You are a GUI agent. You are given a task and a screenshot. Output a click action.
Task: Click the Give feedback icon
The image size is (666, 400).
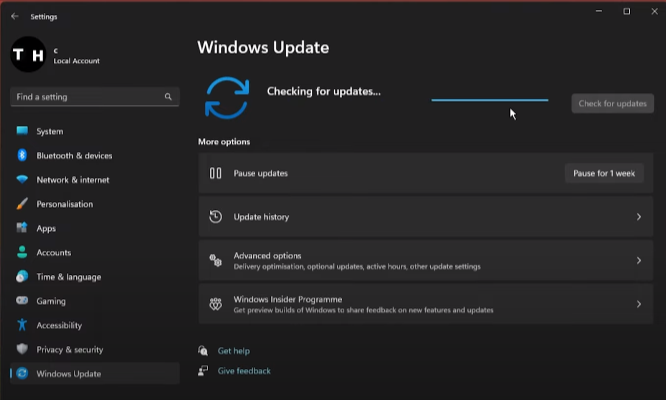203,370
